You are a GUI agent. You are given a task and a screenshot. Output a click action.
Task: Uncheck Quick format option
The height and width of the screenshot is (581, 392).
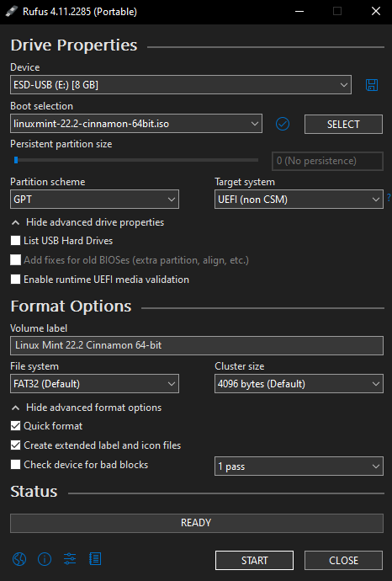(x=15, y=426)
